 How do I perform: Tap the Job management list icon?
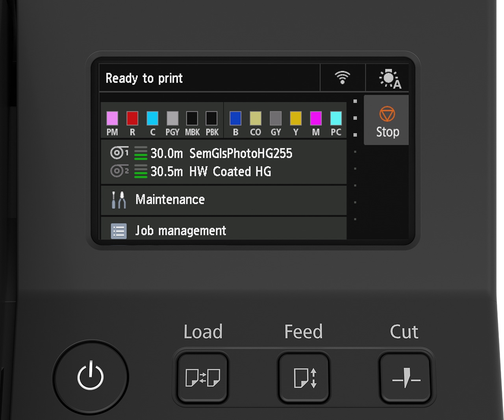coord(119,231)
